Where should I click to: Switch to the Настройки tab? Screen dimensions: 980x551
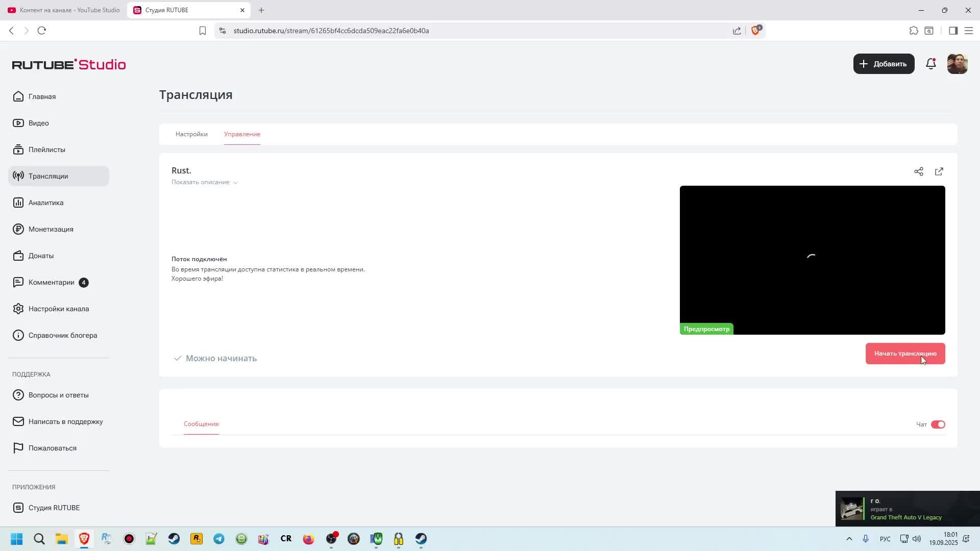[191, 134]
